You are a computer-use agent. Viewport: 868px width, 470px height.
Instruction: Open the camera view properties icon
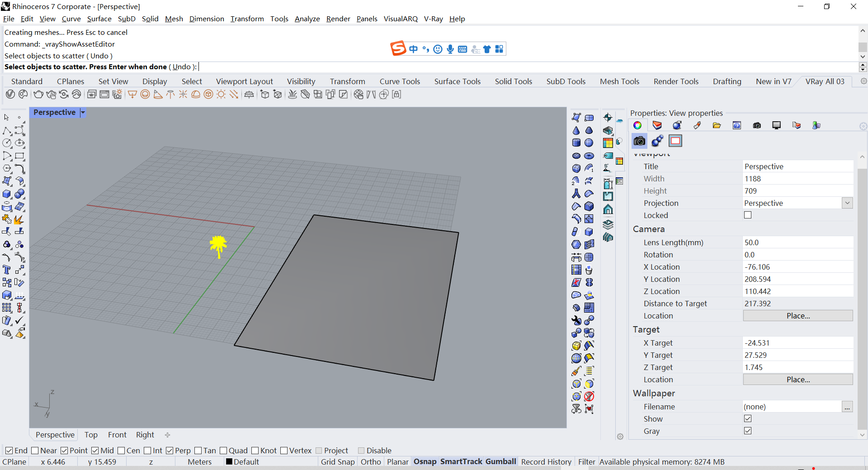click(x=639, y=141)
